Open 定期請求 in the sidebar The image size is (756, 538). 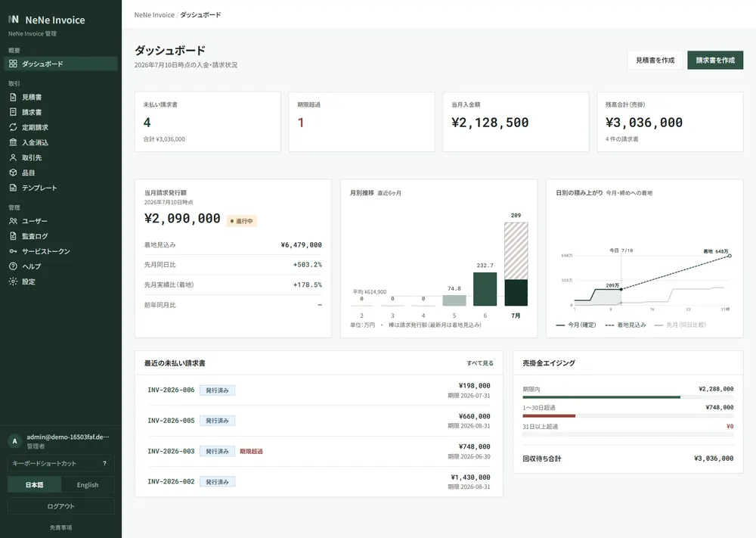pos(60,127)
